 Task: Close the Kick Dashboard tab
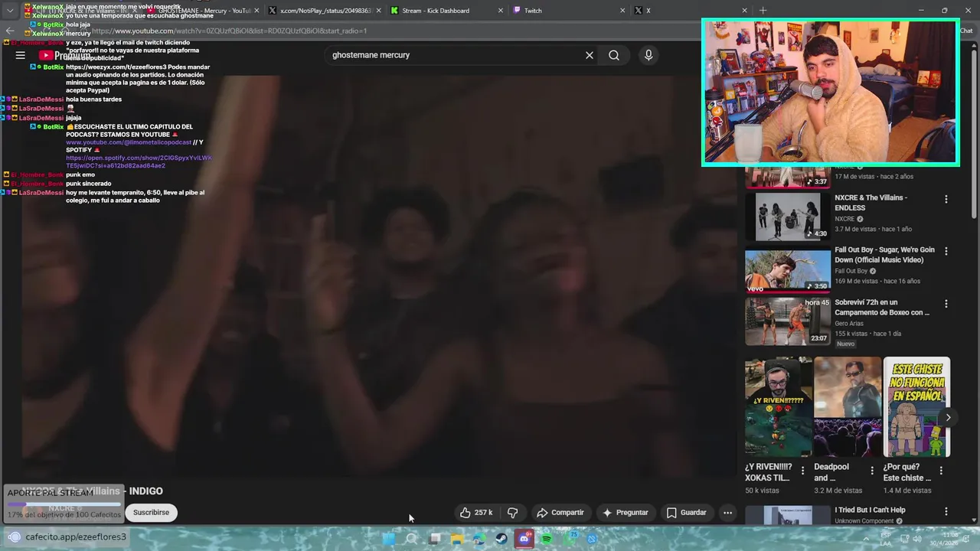[x=501, y=11]
